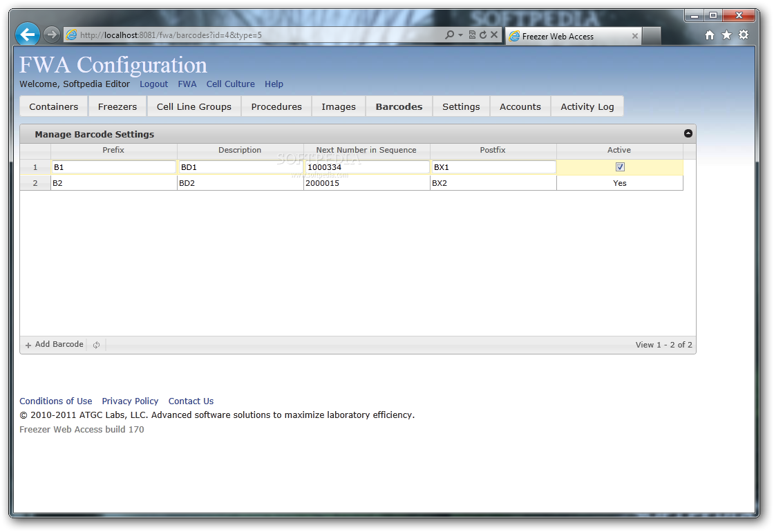Click the View 1 - 2 of 2 text
The image size is (774, 532).
[663, 345]
